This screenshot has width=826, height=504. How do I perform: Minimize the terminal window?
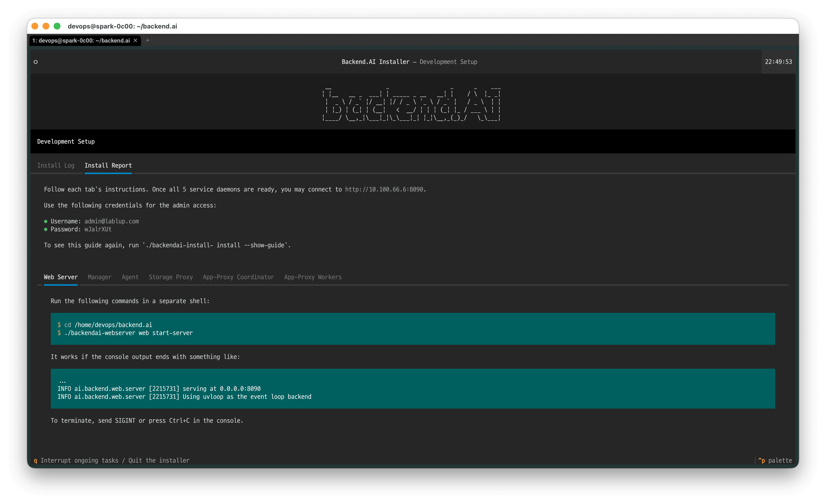point(46,26)
